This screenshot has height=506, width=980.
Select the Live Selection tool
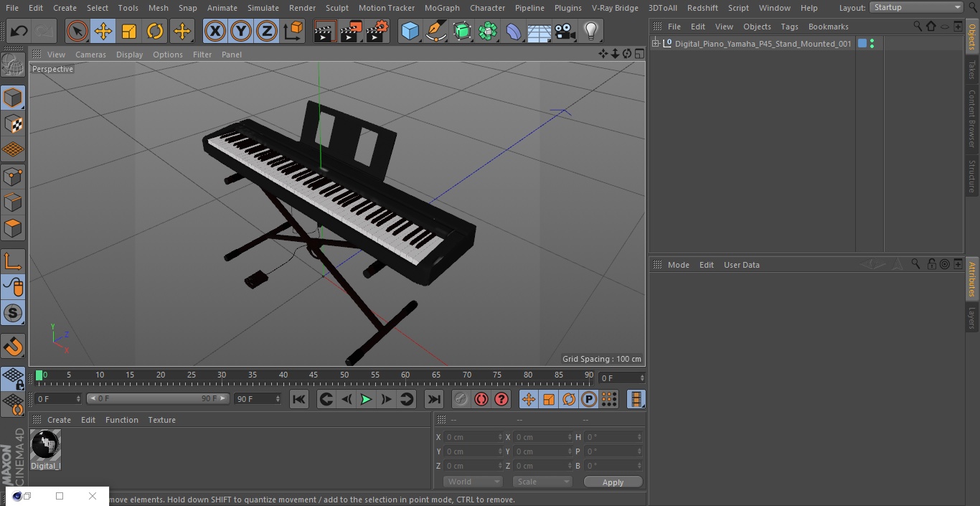(x=77, y=31)
